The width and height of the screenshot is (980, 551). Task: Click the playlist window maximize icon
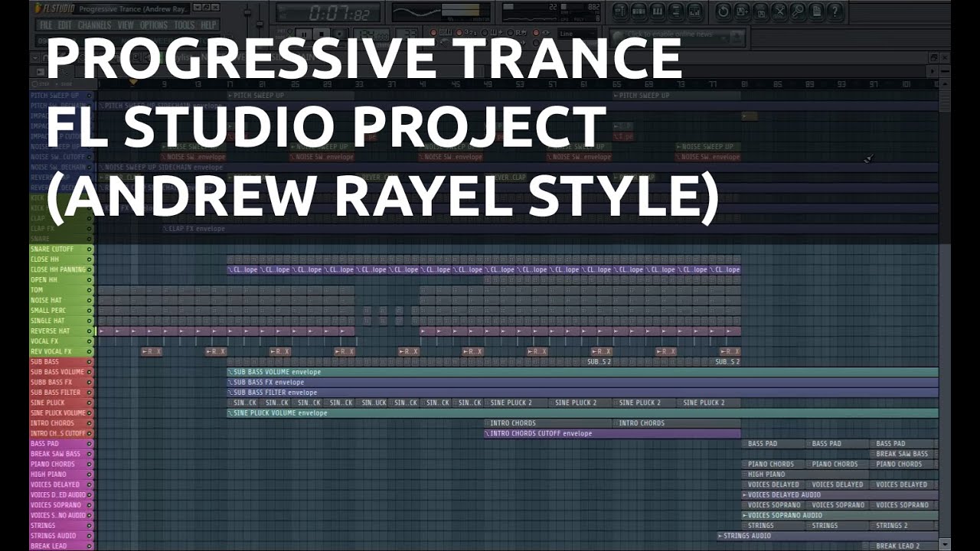click(933, 57)
